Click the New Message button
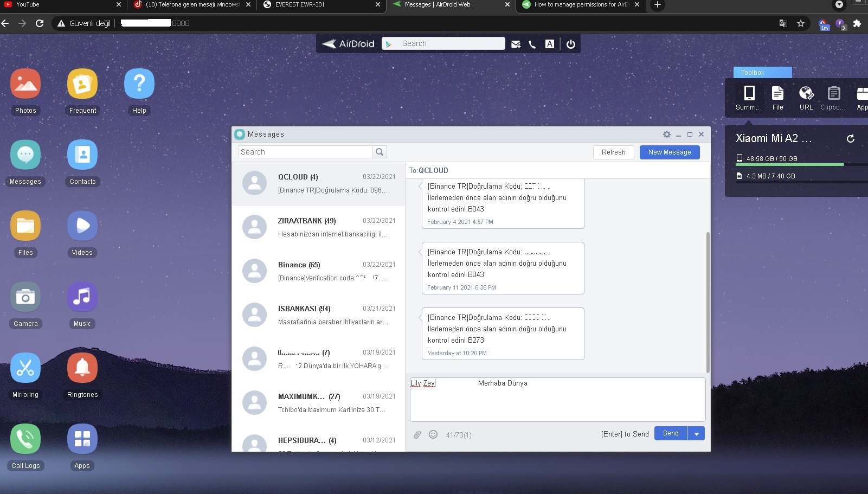 coord(670,152)
